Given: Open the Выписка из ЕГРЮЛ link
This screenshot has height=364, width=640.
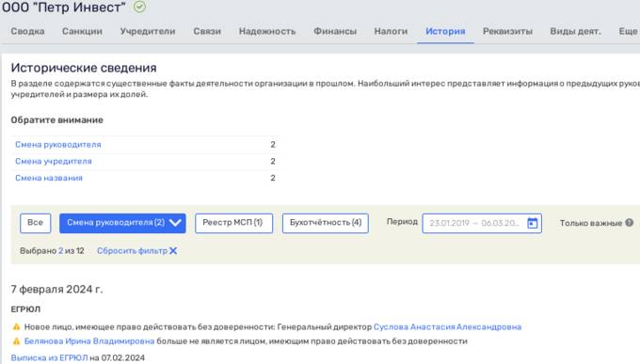Looking at the screenshot, I should [49, 357].
